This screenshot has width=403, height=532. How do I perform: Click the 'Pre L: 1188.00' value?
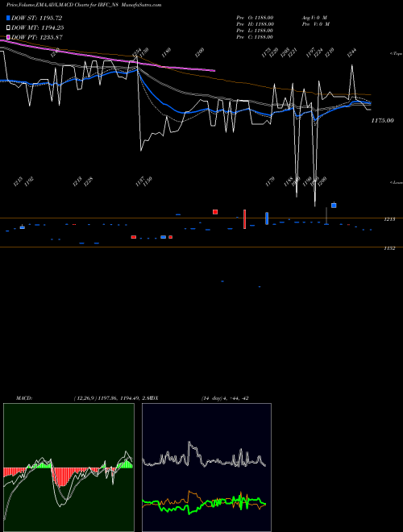pyautogui.click(x=255, y=31)
